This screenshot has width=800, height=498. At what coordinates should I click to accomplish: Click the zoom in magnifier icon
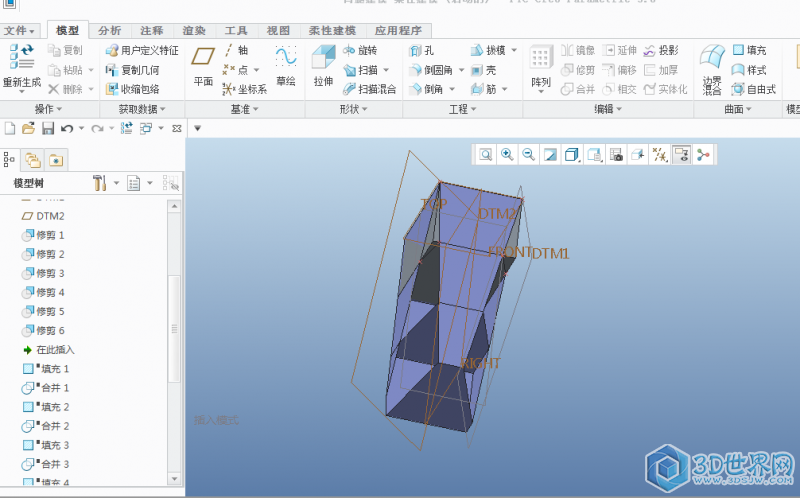pyautogui.click(x=507, y=154)
